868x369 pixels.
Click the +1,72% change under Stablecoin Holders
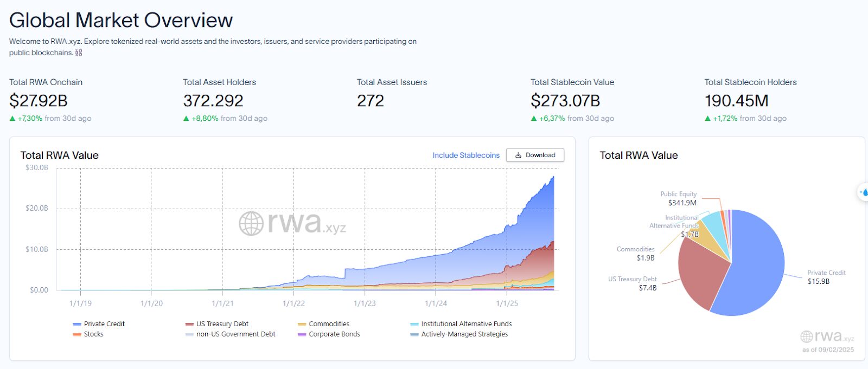725,118
